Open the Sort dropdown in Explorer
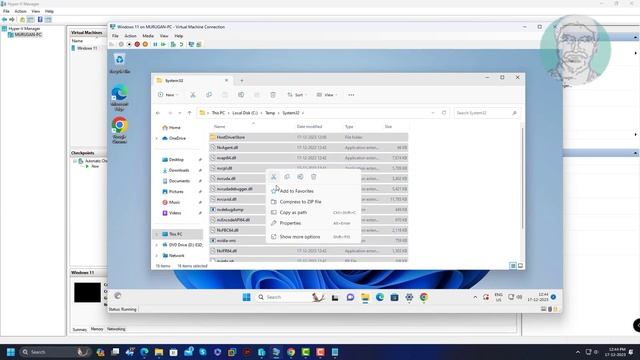The width and height of the screenshot is (640, 360). [297, 95]
